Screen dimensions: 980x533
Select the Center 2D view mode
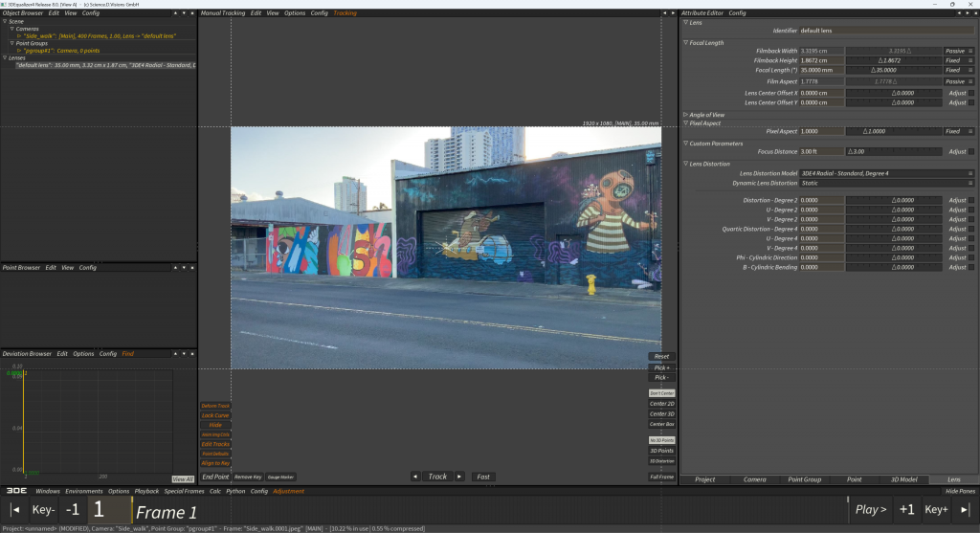point(661,404)
